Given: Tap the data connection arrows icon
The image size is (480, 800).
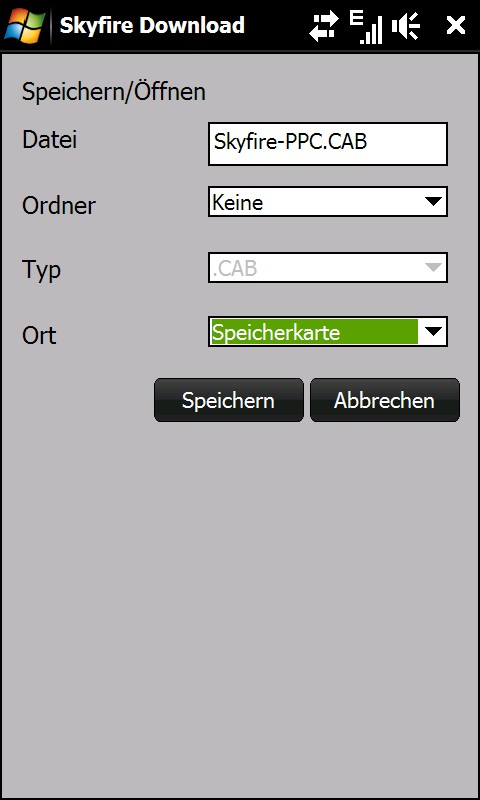Looking at the screenshot, I should tap(323, 26).
